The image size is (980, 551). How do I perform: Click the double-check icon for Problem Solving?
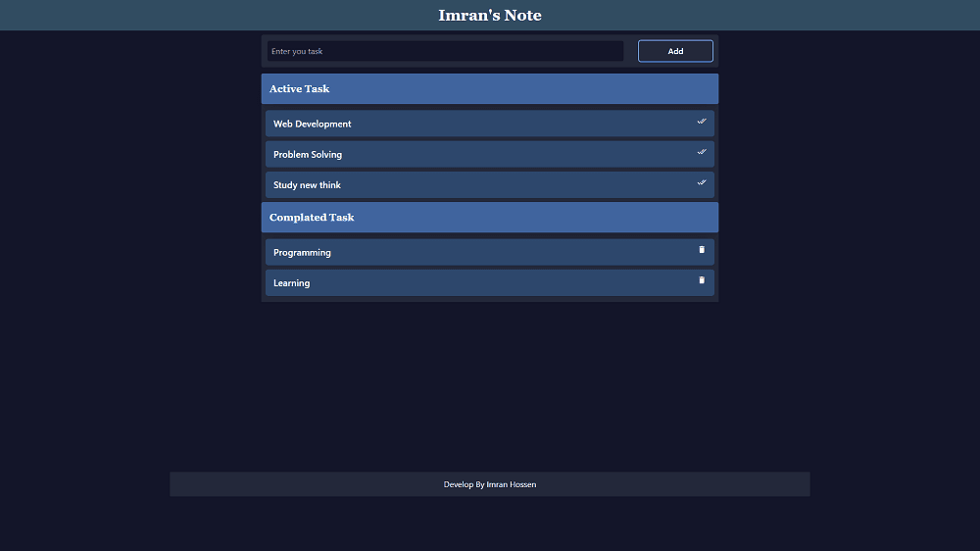click(x=702, y=152)
